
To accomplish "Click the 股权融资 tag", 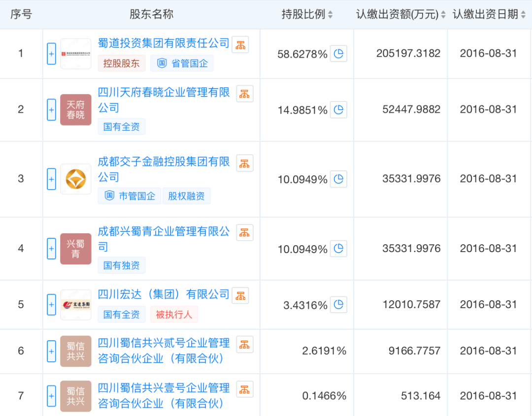I will tap(187, 195).
